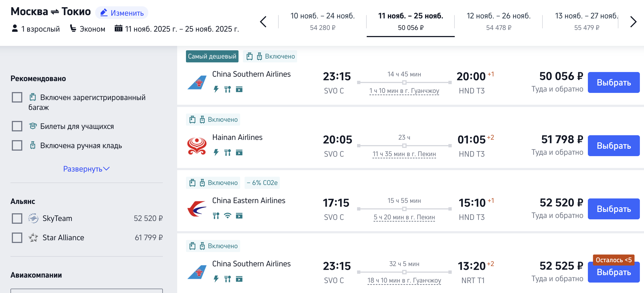Show next dates with right arrow

click(x=633, y=22)
